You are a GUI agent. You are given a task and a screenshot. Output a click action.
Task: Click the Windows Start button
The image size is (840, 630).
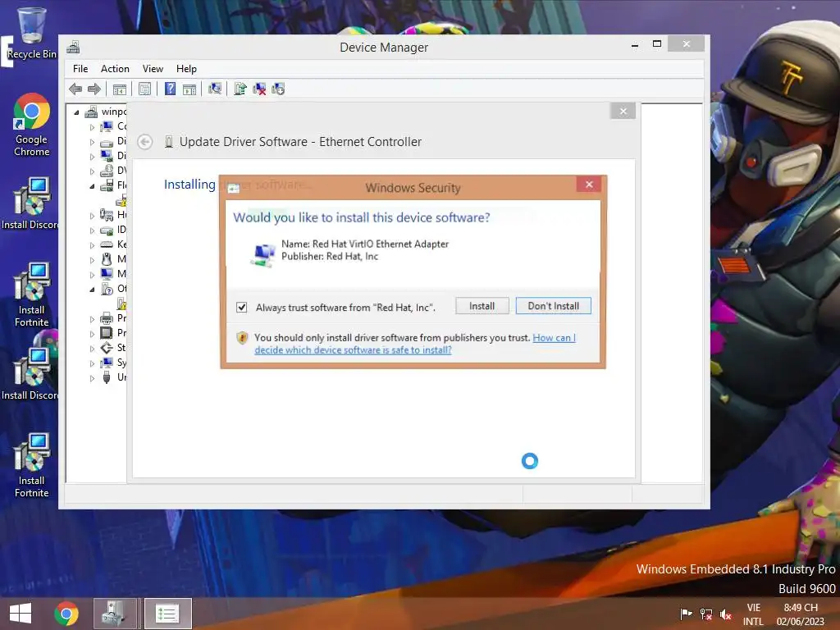21,614
